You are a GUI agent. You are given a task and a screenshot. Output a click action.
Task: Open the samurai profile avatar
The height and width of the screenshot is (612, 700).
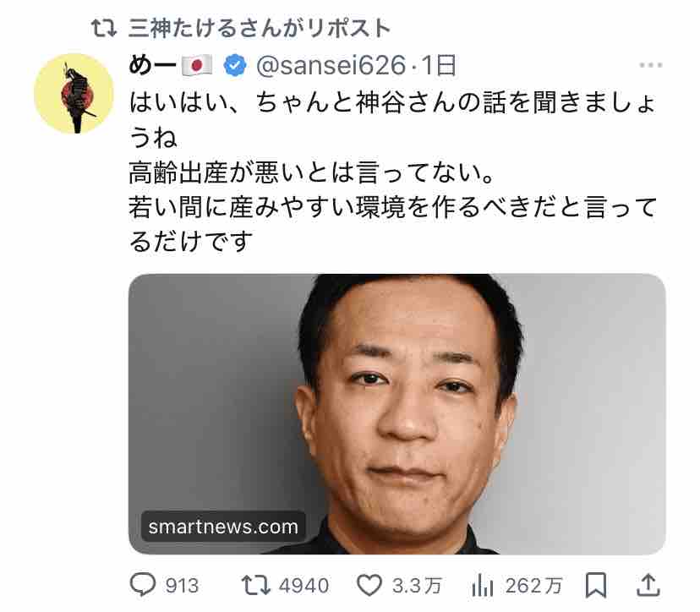click(x=74, y=93)
